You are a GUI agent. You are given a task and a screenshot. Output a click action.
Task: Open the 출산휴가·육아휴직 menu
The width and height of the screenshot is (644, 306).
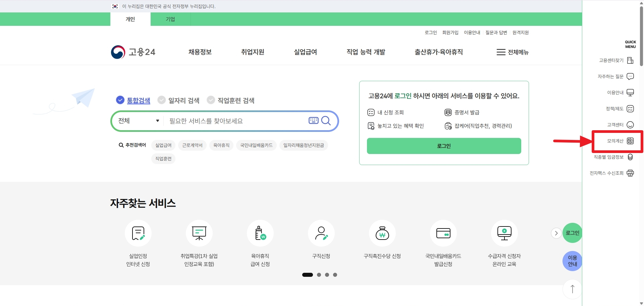tap(439, 52)
